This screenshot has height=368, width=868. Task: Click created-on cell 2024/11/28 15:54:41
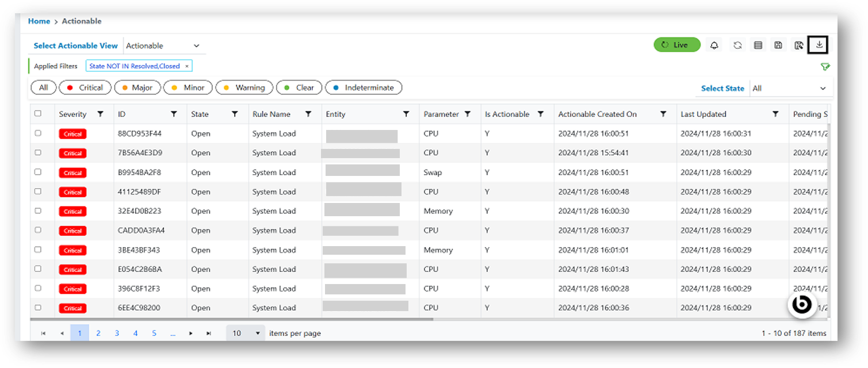tap(593, 153)
